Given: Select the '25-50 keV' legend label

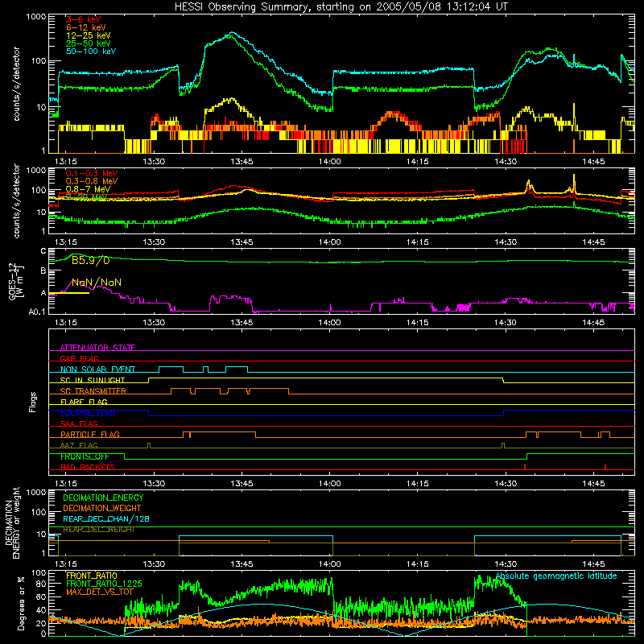Looking at the screenshot, I should coord(89,43).
